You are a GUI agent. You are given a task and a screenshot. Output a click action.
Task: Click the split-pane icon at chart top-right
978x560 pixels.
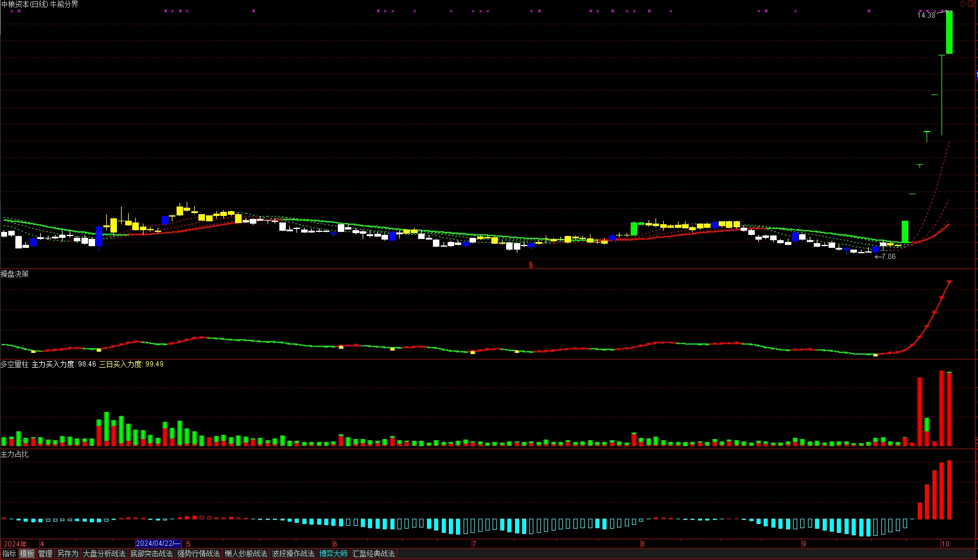971,4
